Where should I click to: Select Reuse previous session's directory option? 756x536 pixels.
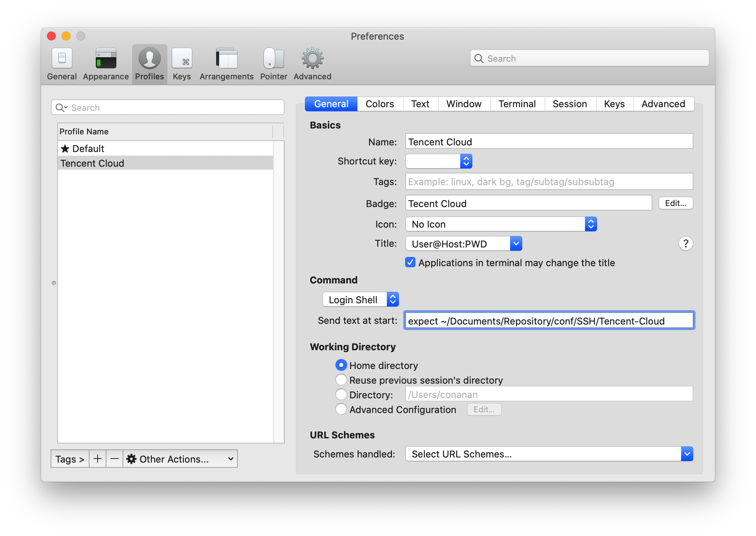coord(341,380)
